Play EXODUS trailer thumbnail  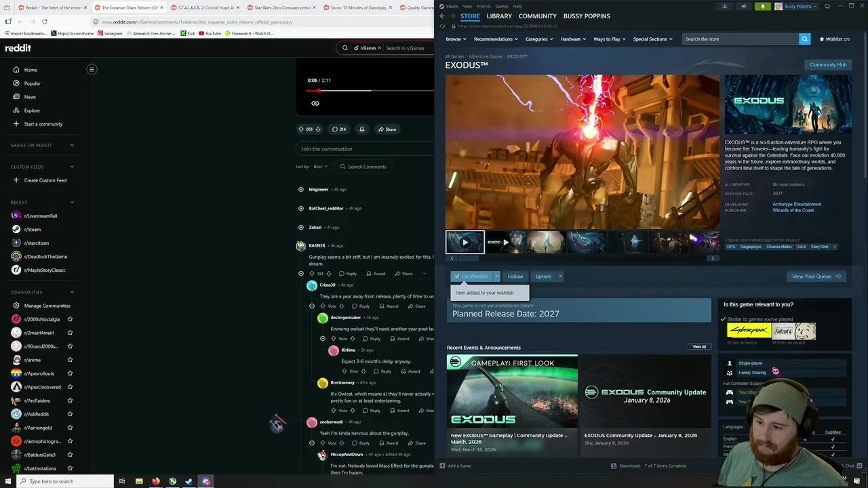pos(465,243)
